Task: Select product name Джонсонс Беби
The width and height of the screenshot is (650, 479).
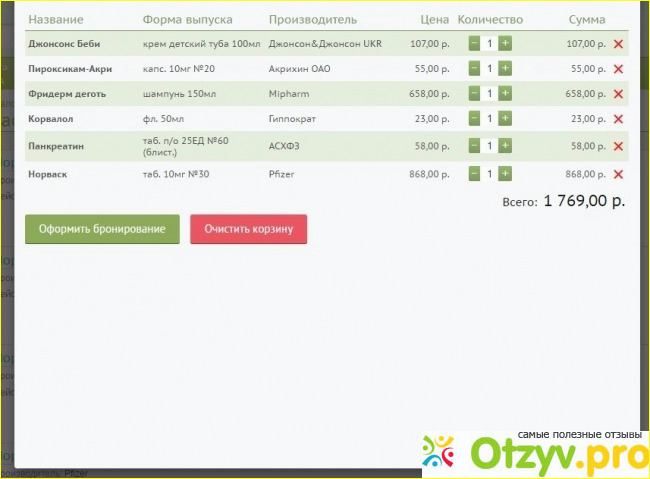Action: click(64, 44)
